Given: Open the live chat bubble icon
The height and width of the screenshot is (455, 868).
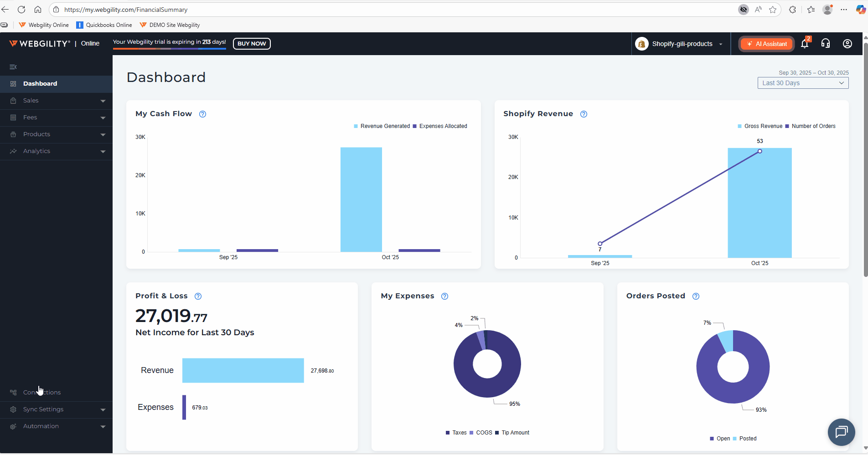Looking at the screenshot, I should (841, 432).
